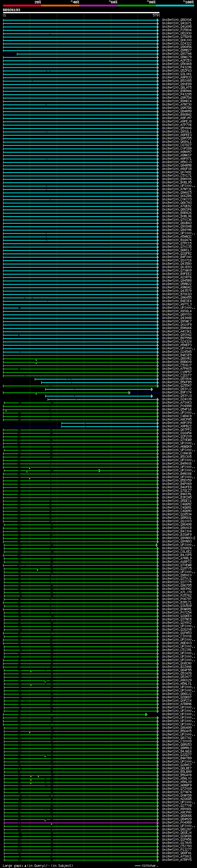Click the UniRef100_C4B4C8 label

[x=177, y=416]
